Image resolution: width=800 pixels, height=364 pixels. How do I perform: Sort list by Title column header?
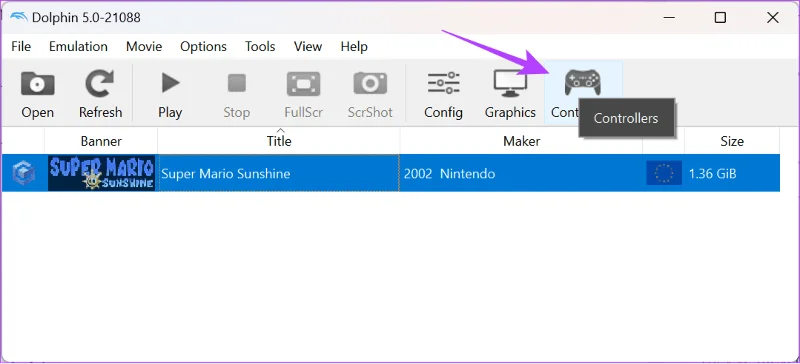point(279,141)
